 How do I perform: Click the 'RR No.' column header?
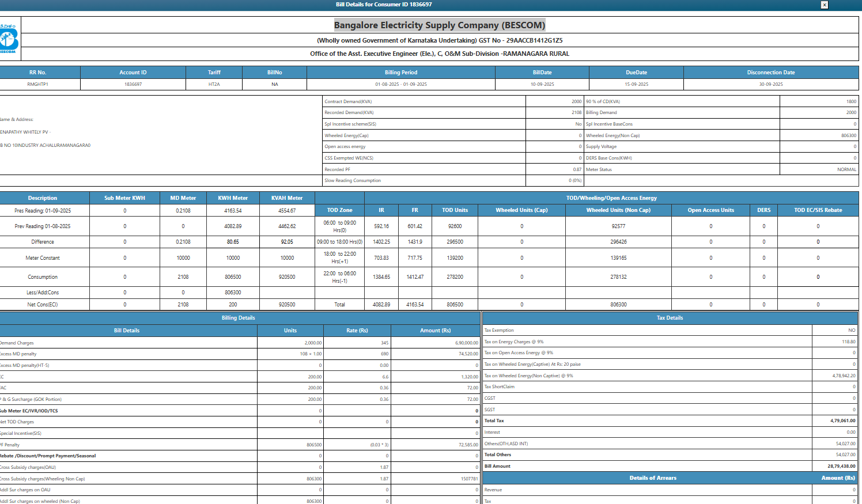tap(38, 73)
